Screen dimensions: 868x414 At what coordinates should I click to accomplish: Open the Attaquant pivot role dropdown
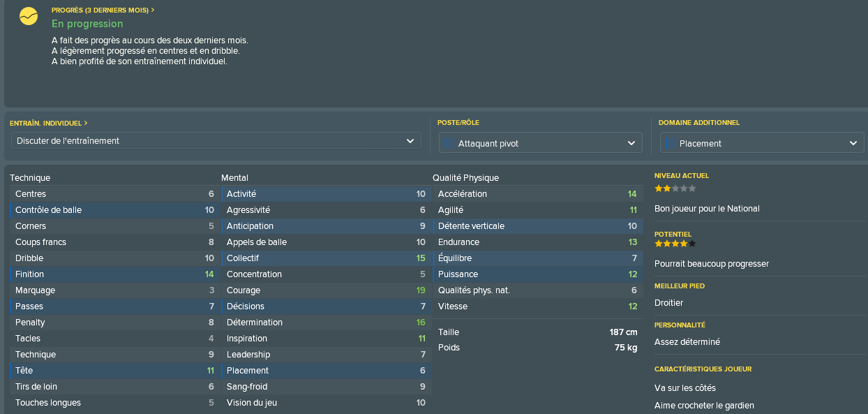(x=540, y=143)
